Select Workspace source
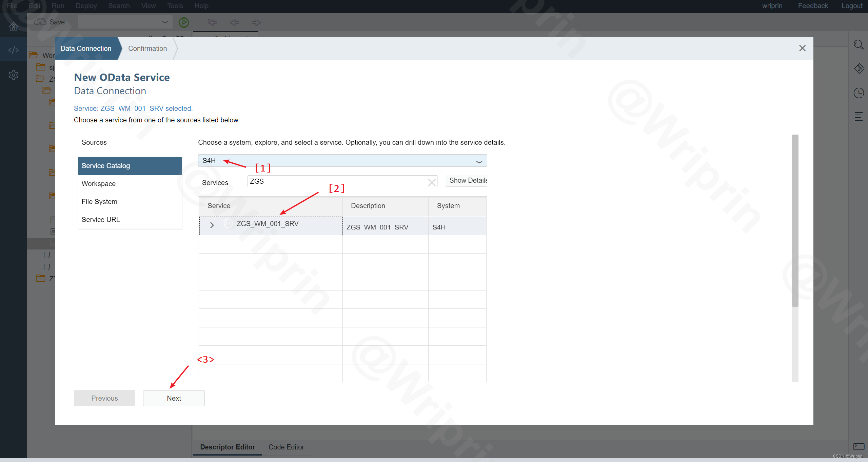868x462 pixels. pos(130,184)
